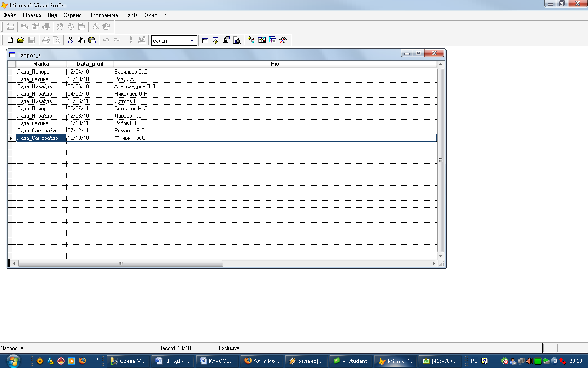This screenshot has height=368, width=588.
Task: Open the Command Window icon
Action: (205, 40)
